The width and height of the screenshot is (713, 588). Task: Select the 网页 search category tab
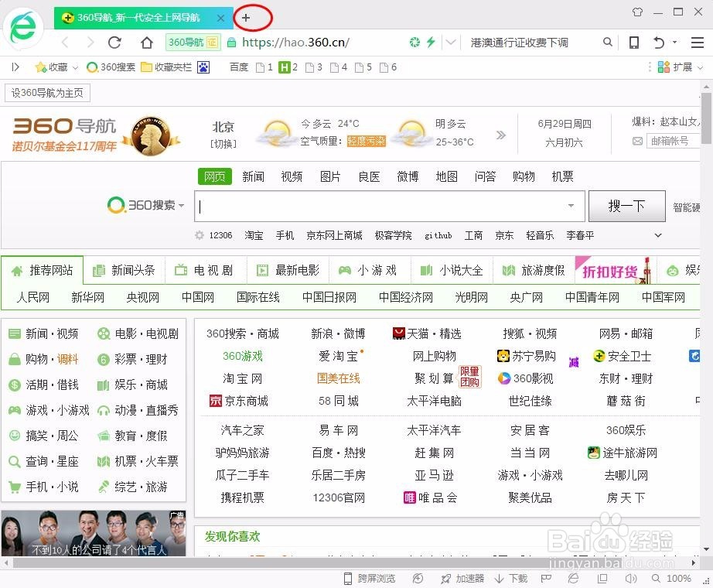[x=214, y=176]
